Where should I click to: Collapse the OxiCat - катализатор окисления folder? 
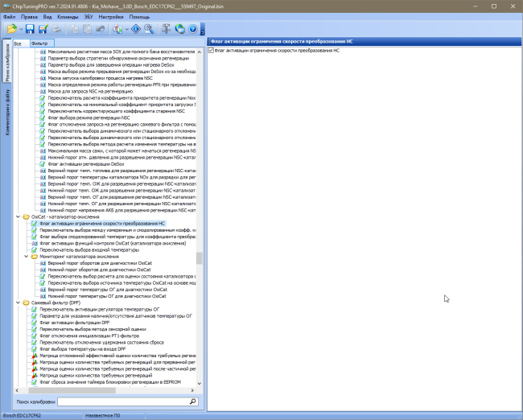coord(18,216)
